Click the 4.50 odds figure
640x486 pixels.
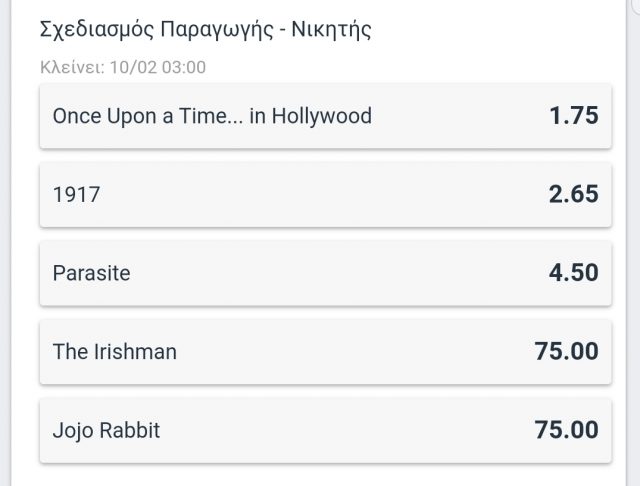pyautogui.click(x=573, y=273)
